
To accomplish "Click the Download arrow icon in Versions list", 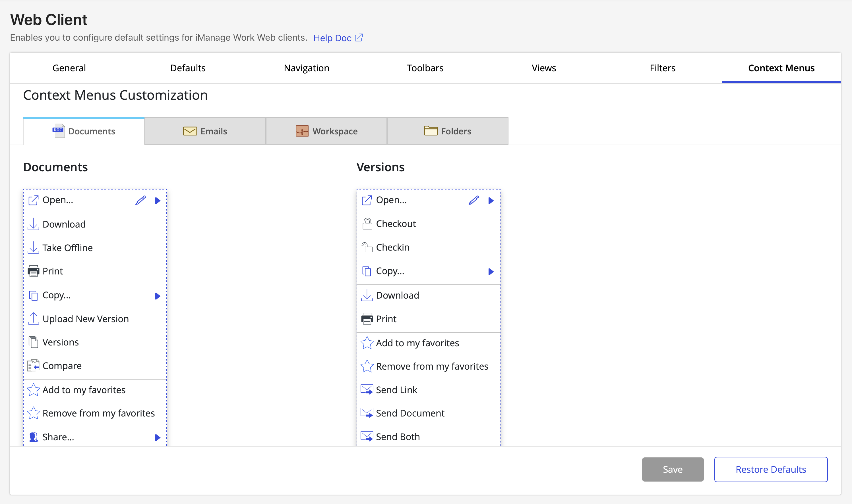I will point(367,295).
